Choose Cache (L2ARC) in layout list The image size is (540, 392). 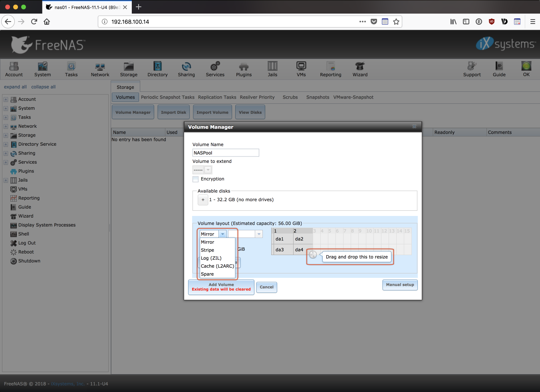(x=217, y=266)
